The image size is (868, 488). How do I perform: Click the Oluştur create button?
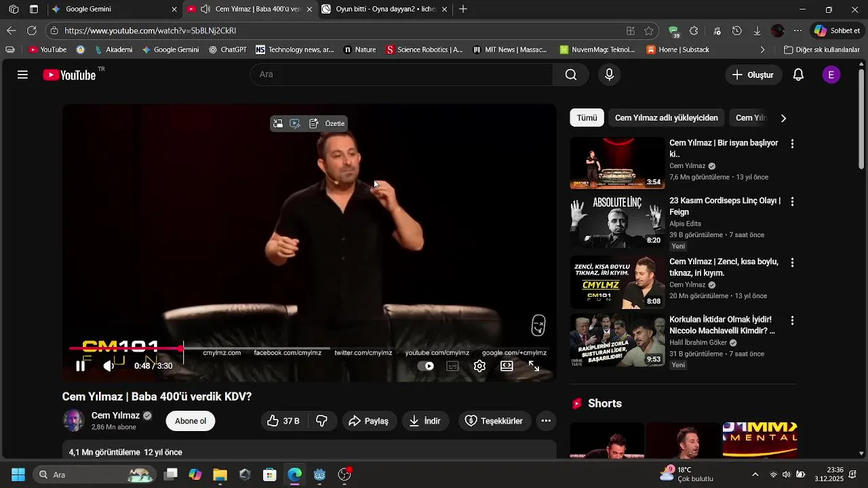[753, 75]
